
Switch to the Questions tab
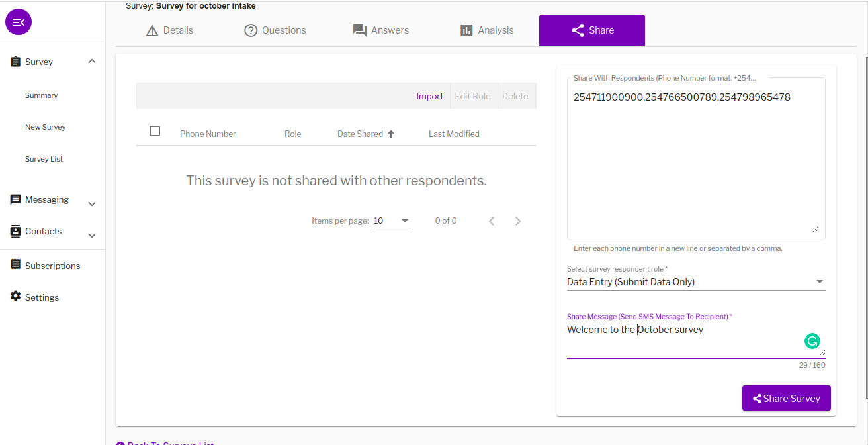(275, 30)
